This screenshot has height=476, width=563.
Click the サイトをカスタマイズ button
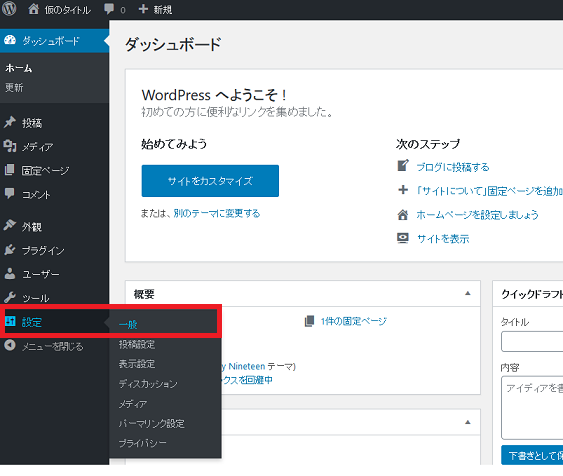210,181
